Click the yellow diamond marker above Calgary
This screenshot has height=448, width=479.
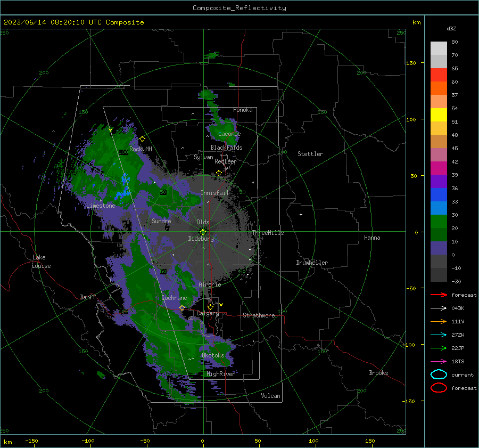[x=210, y=307]
